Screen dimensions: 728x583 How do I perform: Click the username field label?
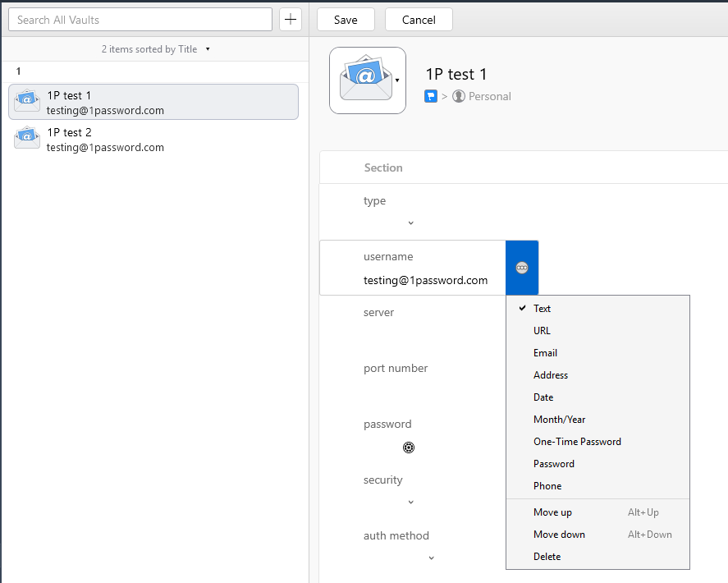pos(388,256)
